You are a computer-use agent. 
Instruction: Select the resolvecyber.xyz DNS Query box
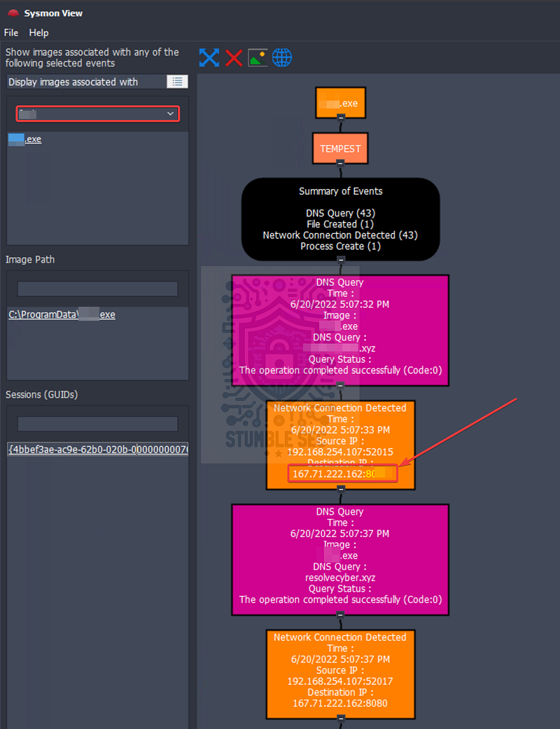pyautogui.click(x=340, y=560)
